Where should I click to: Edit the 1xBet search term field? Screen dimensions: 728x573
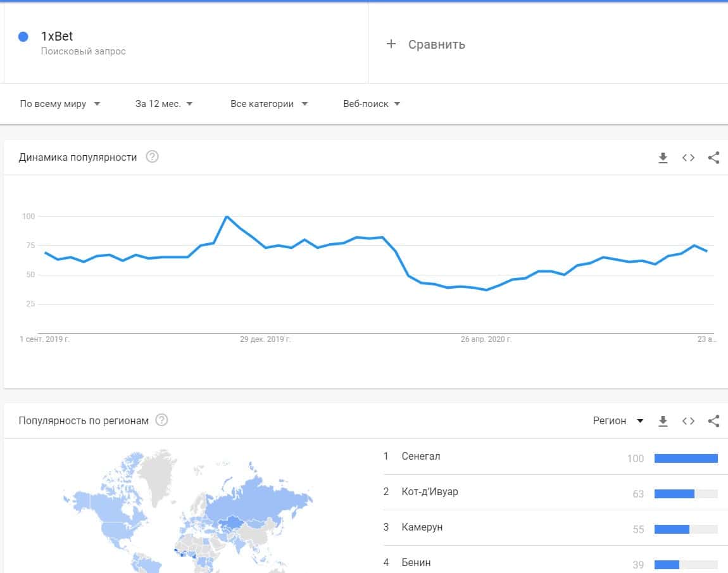tap(57, 37)
